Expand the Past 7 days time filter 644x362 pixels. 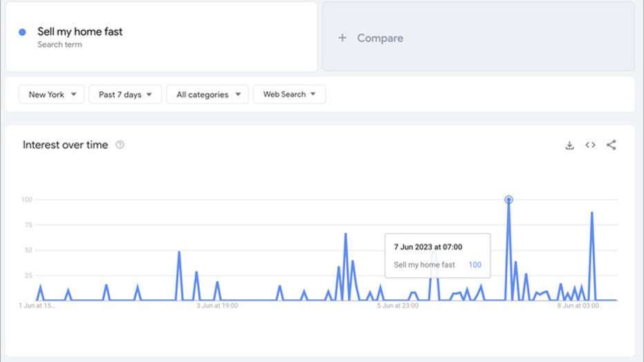(125, 95)
